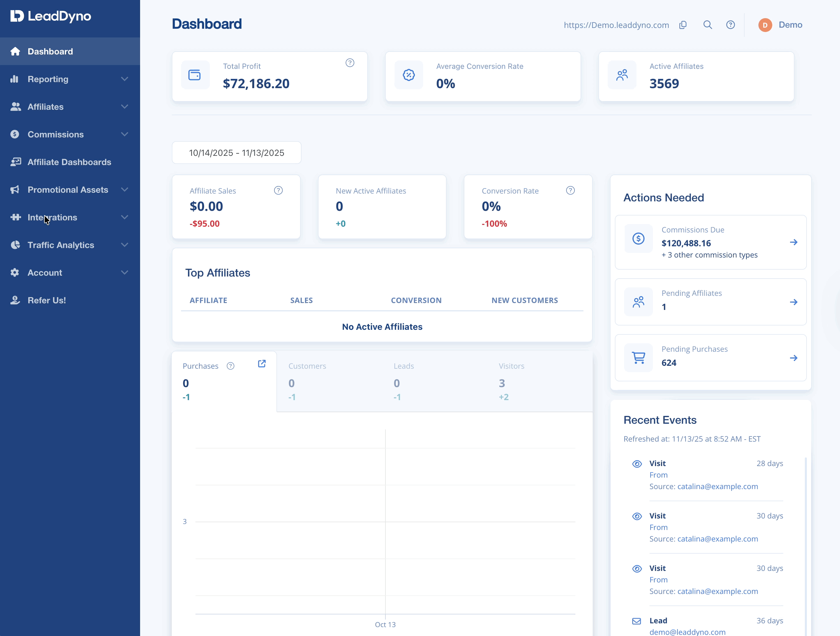Screen dimensions: 840x636
Task: Click catalina@example.com in the 28 days Visit
Action: 717,487
